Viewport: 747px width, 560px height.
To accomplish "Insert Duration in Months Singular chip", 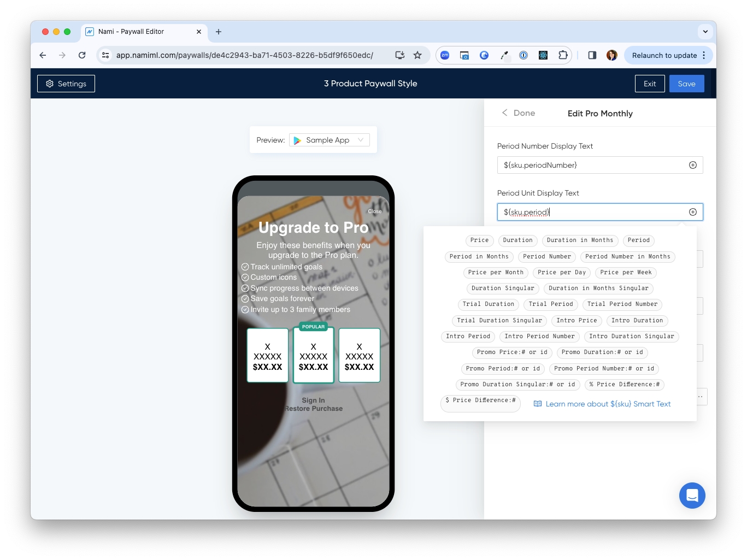I will click(x=599, y=288).
